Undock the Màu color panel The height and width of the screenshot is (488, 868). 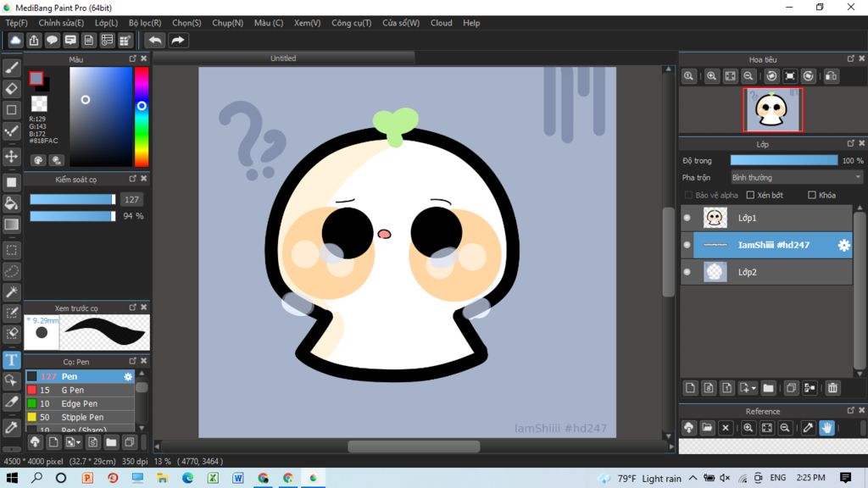point(133,58)
